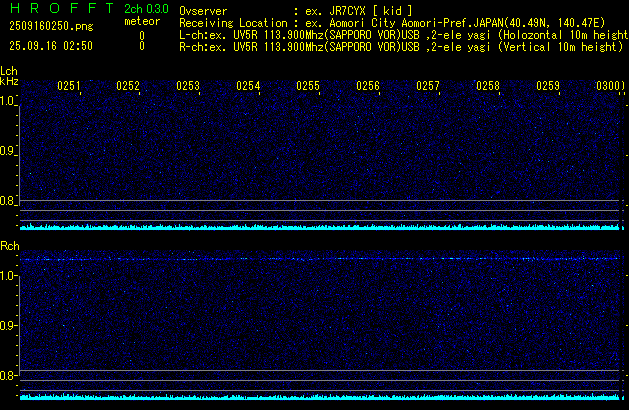Click the Receiving Location Aomori City line
Image resolution: width=629 pixels, height=410 pixels.
[392, 23]
